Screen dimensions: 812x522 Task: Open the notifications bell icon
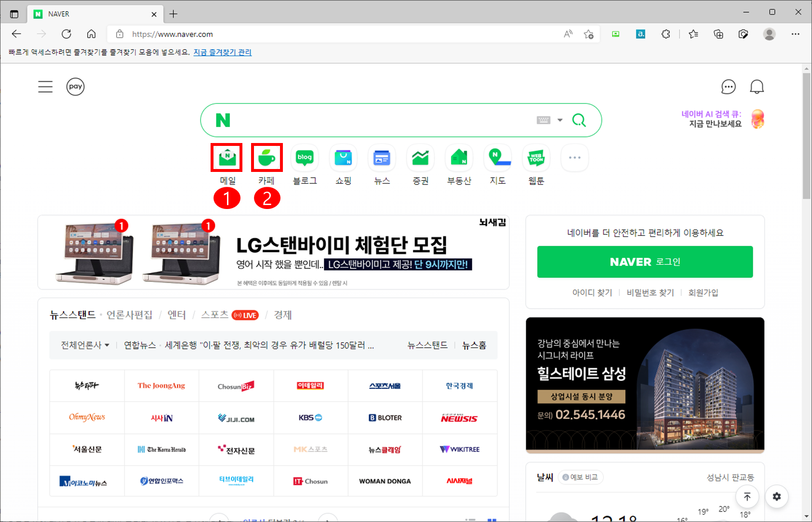[757, 87]
